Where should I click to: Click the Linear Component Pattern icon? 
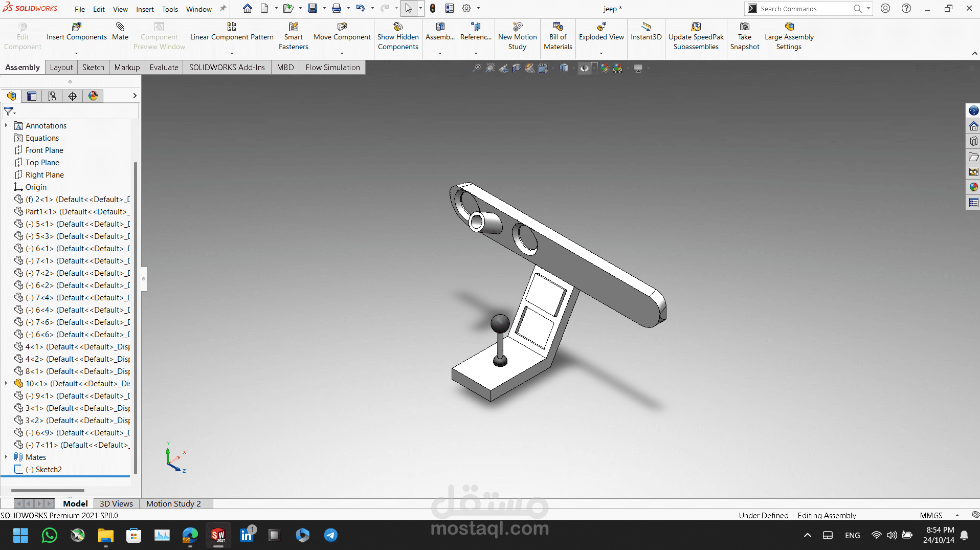click(x=232, y=27)
